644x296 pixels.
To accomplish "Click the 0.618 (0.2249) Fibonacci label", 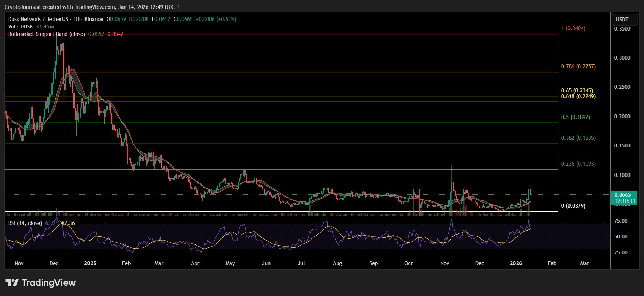I will pyautogui.click(x=578, y=96).
